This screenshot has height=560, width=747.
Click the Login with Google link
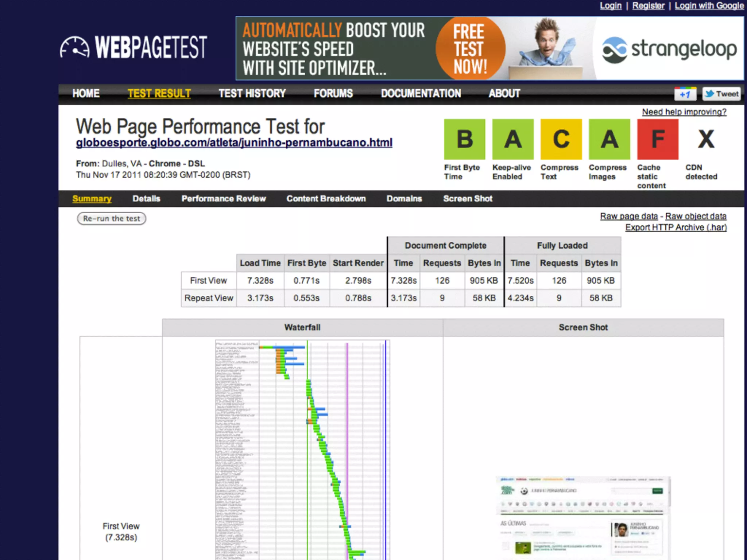point(709,6)
